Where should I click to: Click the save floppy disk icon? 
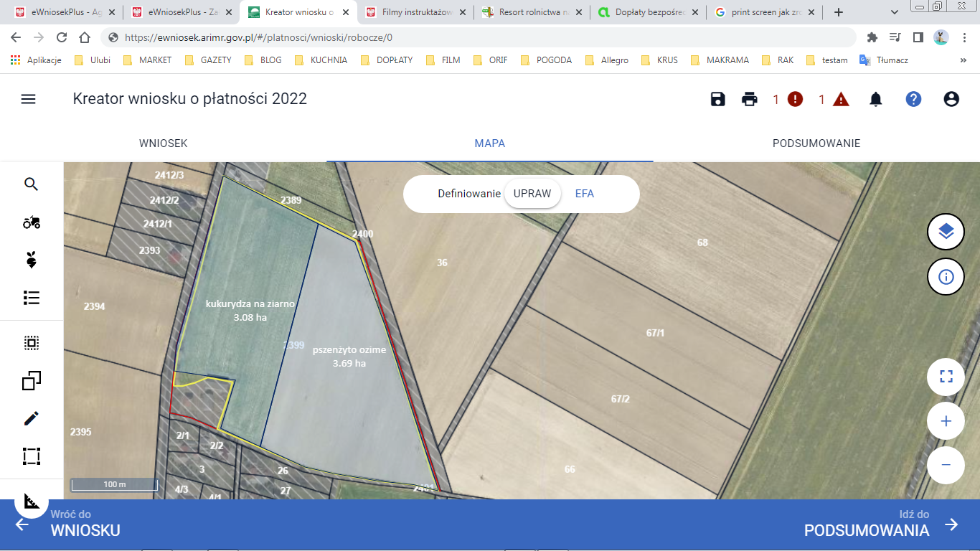pyautogui.click(x=718, y=99)
